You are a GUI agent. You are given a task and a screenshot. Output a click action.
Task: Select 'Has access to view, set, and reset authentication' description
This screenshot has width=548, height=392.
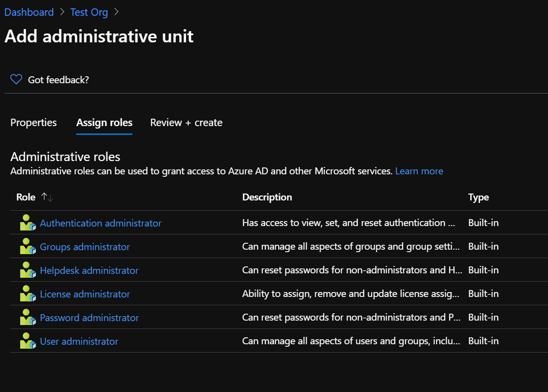349,223
